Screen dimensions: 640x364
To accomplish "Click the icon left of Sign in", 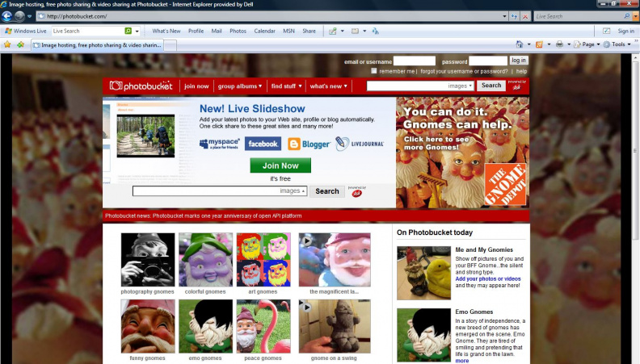I will tap(607, 31).
